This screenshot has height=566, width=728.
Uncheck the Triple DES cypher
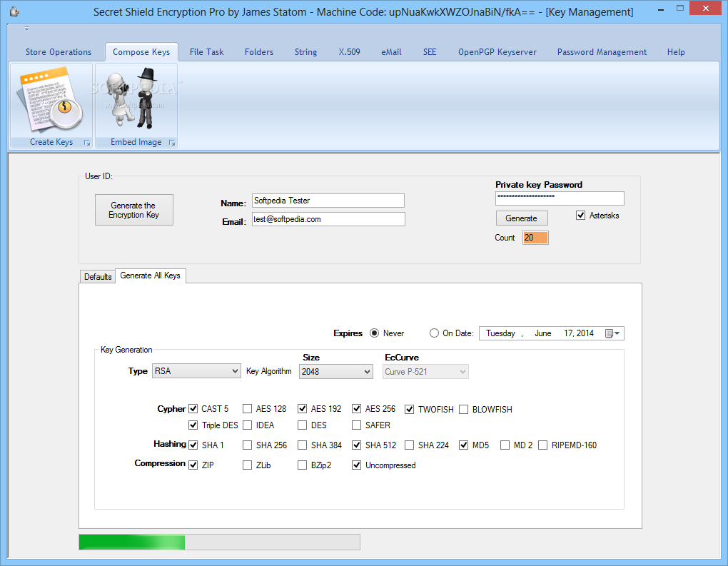[193, 425]
